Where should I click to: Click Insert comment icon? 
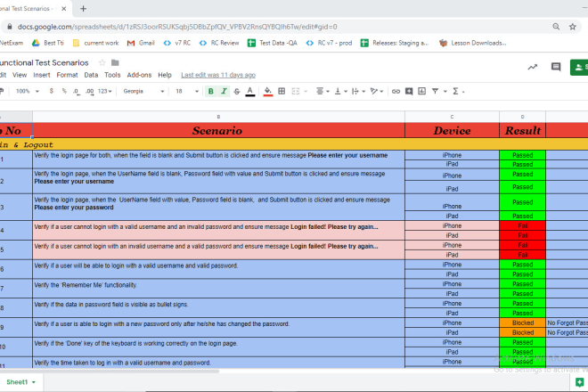click(409, 91)
